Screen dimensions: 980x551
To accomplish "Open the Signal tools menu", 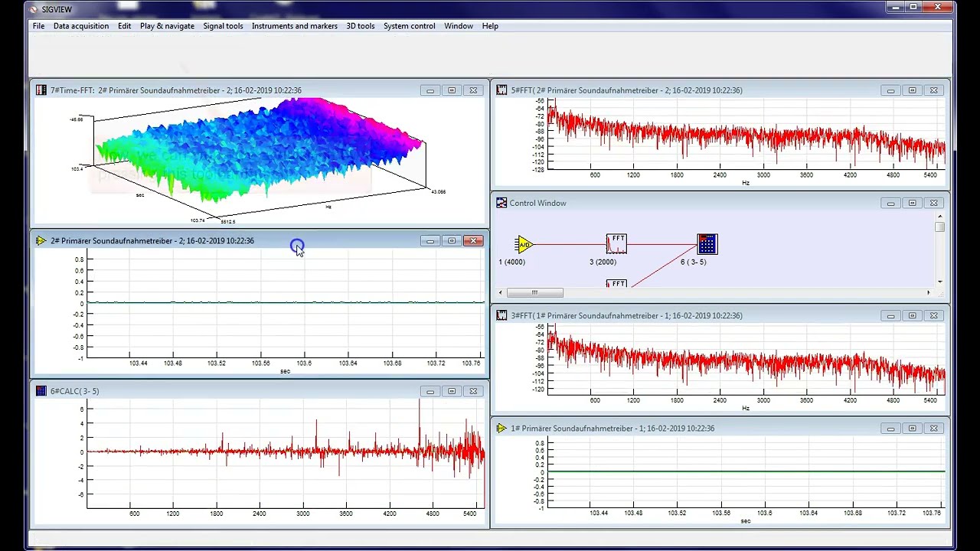I will pyautogui.click(x=223, y=26).
